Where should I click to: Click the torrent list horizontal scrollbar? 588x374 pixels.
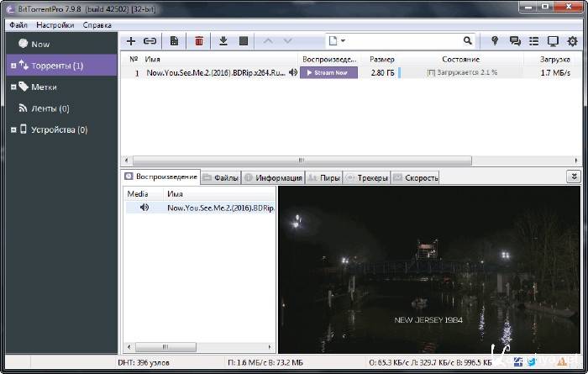[302, 160]
